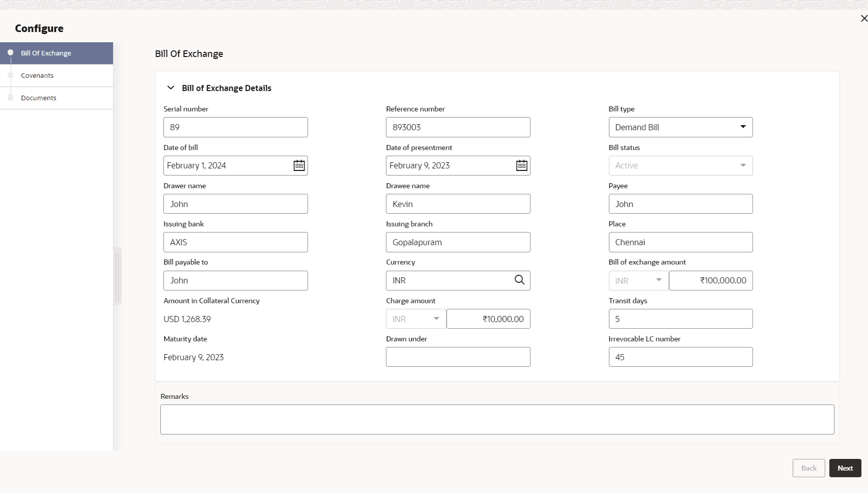Screen dimensions: 868x493
Task: Edit the Drawee name field
Action: pyautogui.click(x=458, y=204)
